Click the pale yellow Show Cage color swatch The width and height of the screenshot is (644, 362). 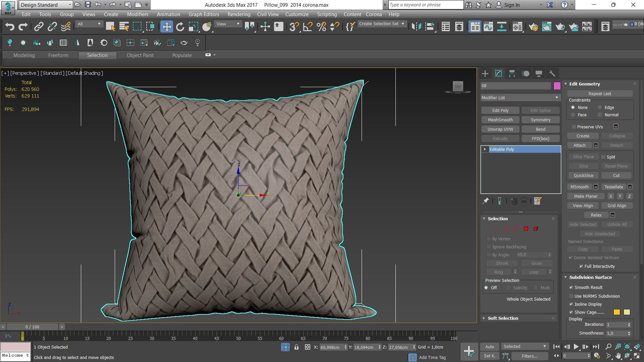coord(627,312)
